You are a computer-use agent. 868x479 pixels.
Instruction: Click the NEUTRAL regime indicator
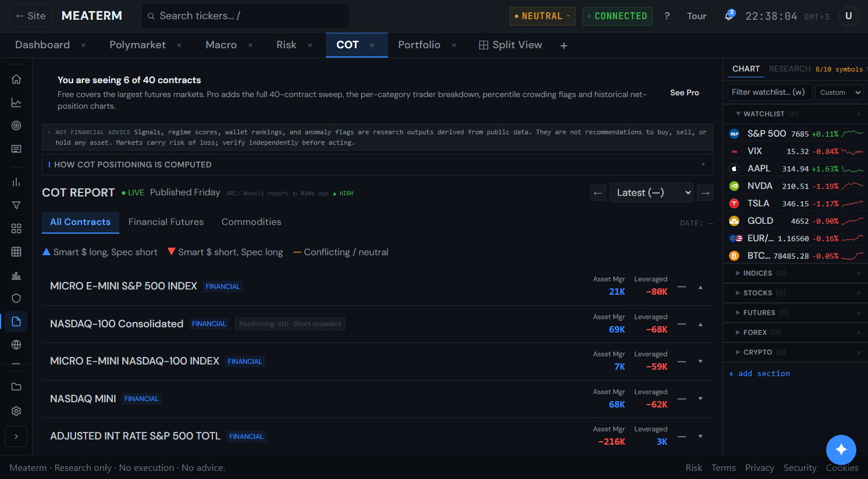pos(542,16)
